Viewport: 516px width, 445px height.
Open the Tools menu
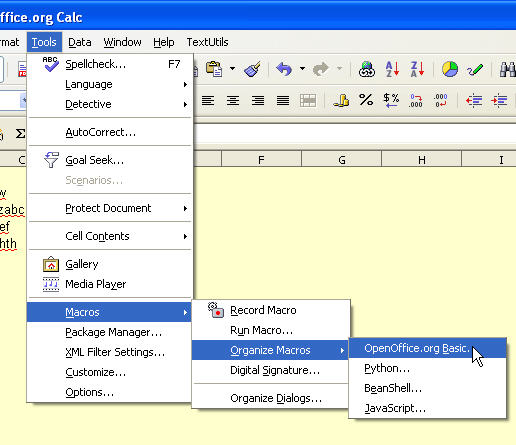44,42
